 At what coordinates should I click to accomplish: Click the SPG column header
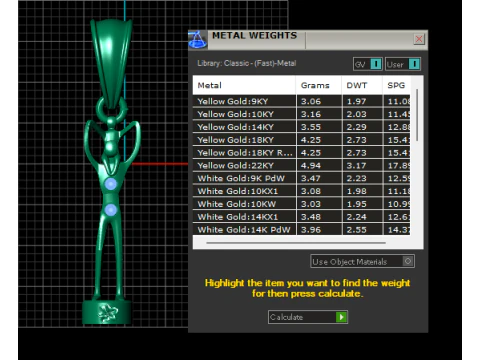397,85
